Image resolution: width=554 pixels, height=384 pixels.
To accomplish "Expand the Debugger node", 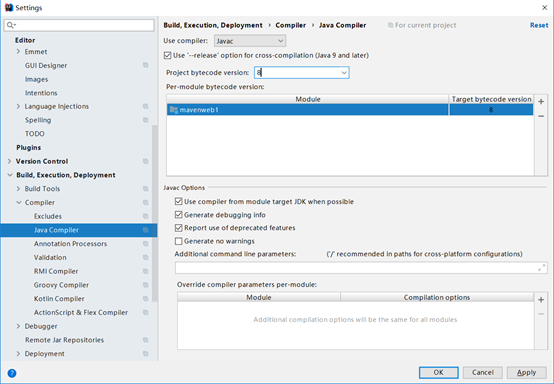I will (x=18, y=326).
